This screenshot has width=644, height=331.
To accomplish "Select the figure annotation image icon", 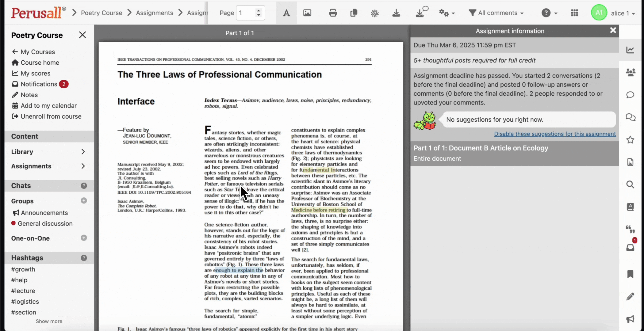I will point(307,13).
